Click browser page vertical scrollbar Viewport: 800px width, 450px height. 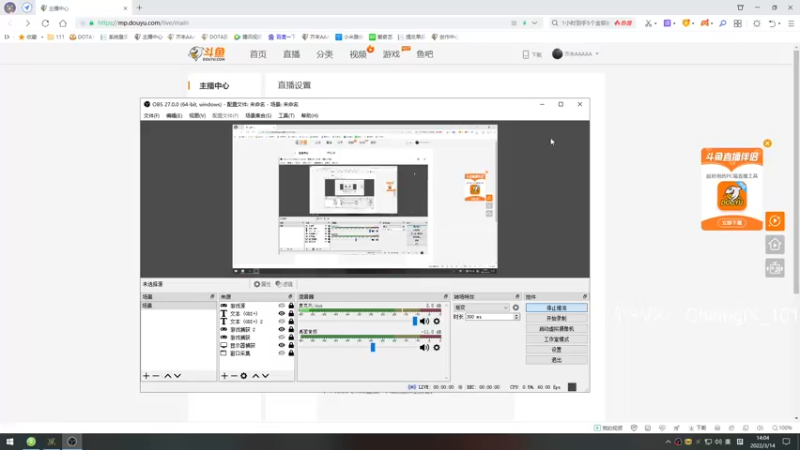click(796, 171)
